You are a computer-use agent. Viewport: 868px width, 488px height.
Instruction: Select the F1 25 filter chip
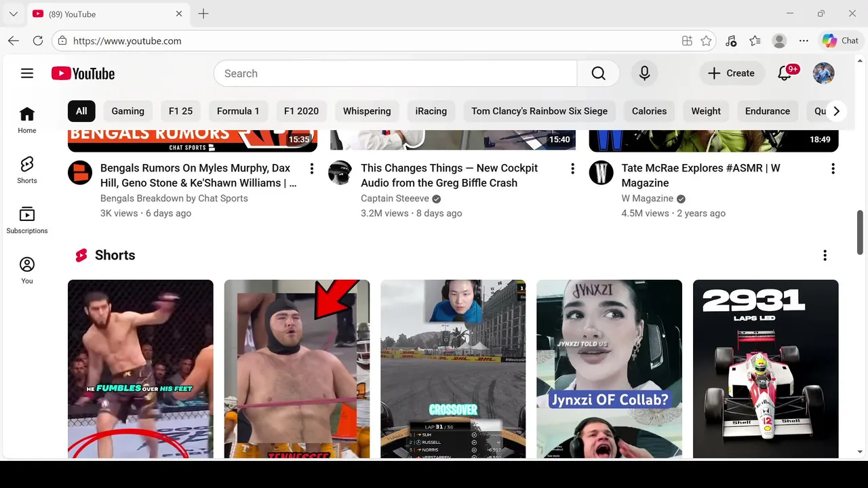[x=181, y=111]
